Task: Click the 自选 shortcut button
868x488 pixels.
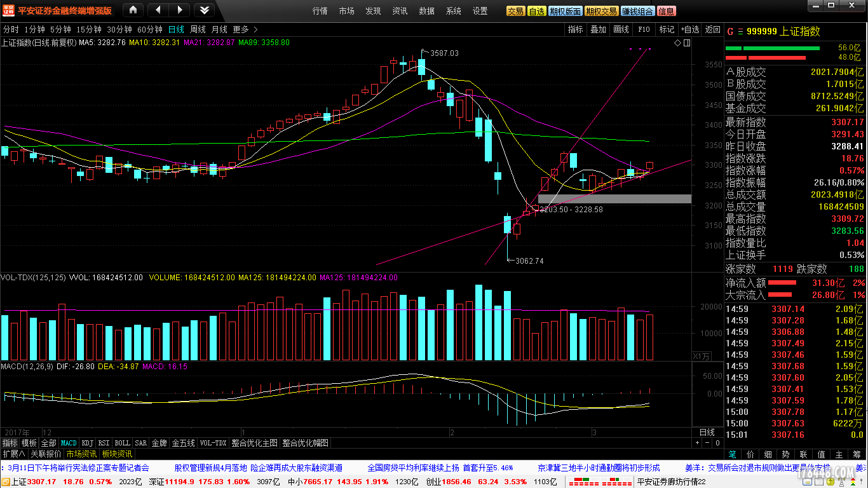Action: point(537,11)
